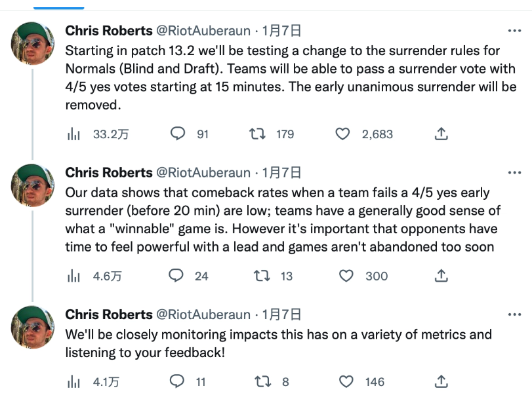Click Chris Roberts name on third tweet

(x=109, y=314)
